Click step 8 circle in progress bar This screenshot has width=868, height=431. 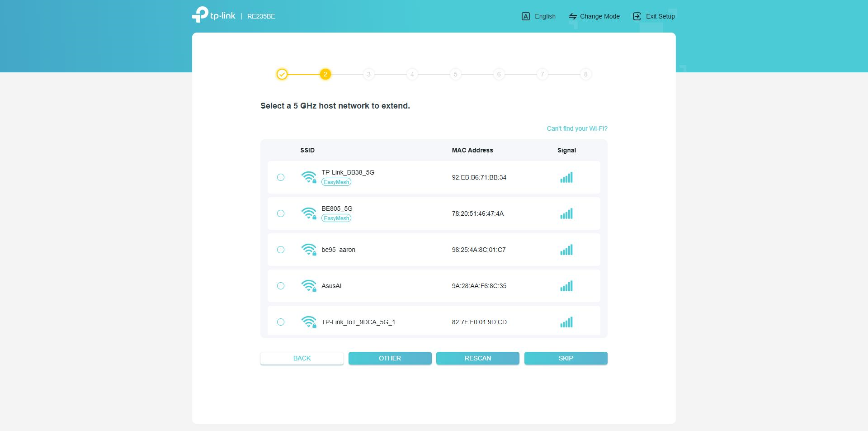pyautogui.click(x=585, y=74)
